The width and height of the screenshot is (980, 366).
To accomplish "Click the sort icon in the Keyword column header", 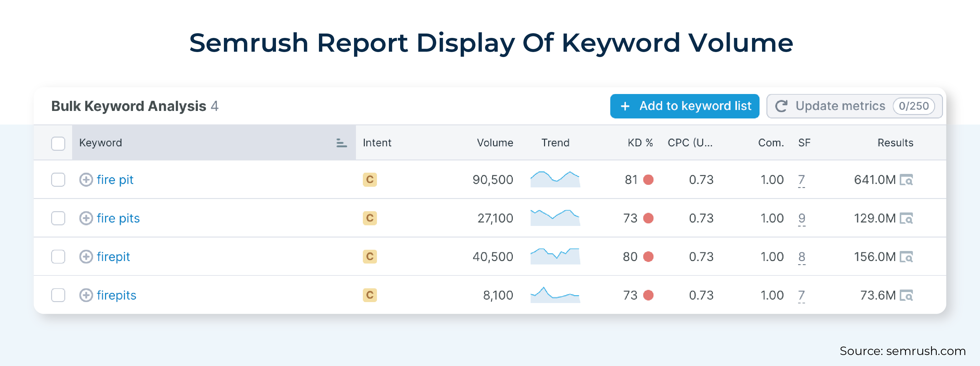I will pyautogui.click(x=342, y=143).
